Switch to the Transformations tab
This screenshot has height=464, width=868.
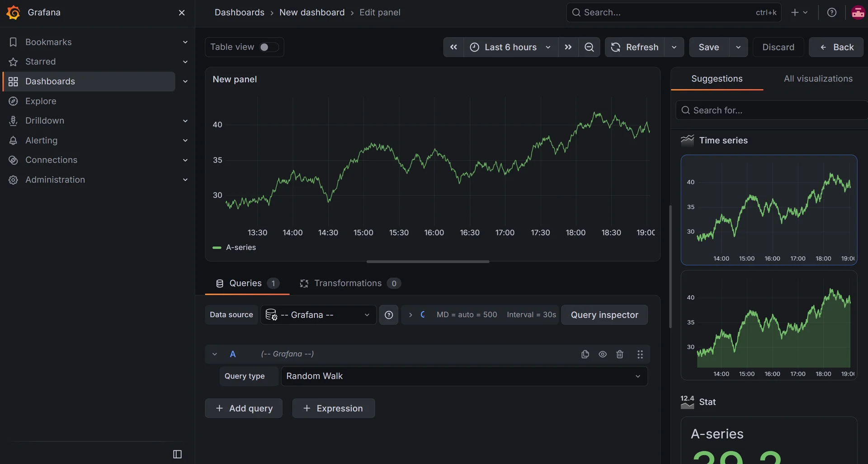[x=350, y=283]
